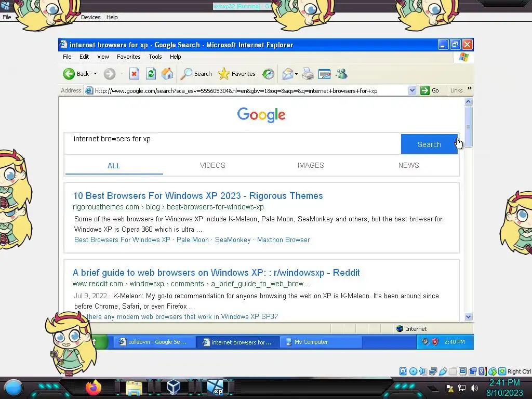Click the page scrollbar down arrow
The width and height of the screenshot is (532, 399).
pyautogui.click(x=468, y=316)
